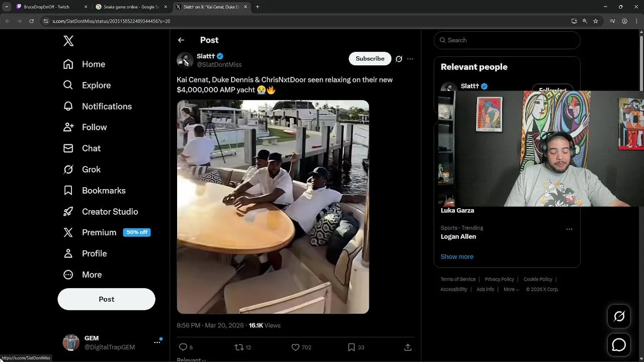The image size is (644, 362).
Task: Like the post (702 likes)
Action: click(x=301, y=347)
